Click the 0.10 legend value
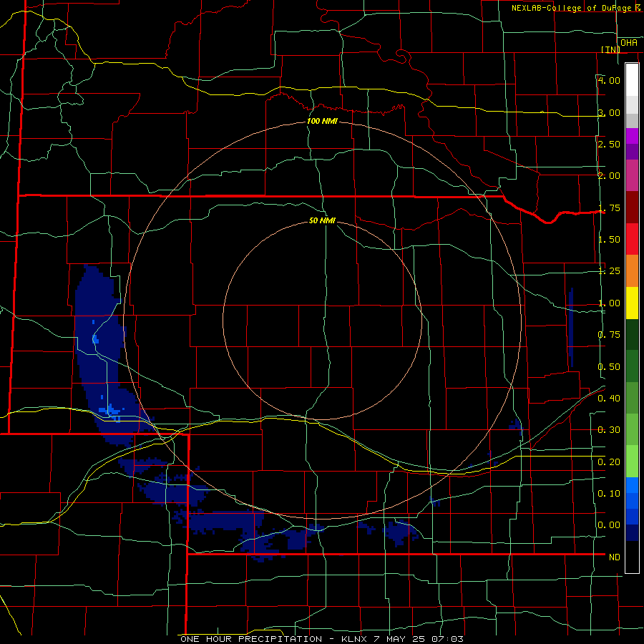This screenshot has height=644, width=644. pos(609,494)
